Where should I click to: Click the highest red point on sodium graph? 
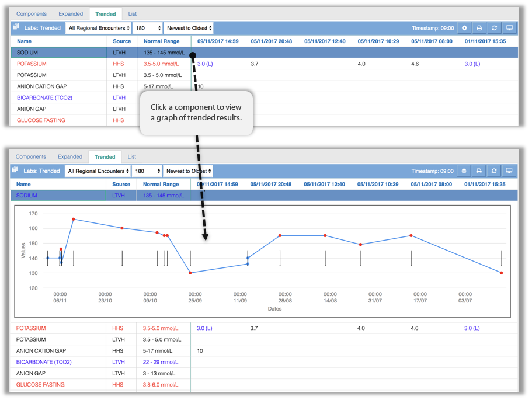point(73,219)
